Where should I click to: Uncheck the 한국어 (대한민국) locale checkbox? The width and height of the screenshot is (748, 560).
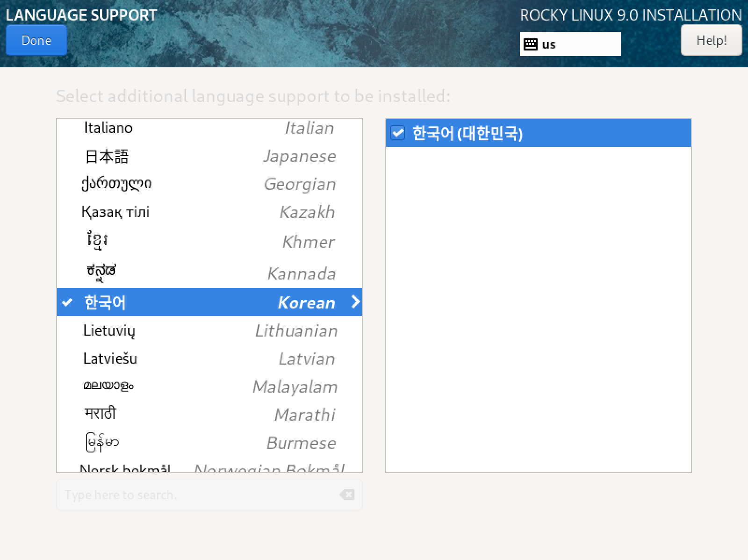coord(397,133)
